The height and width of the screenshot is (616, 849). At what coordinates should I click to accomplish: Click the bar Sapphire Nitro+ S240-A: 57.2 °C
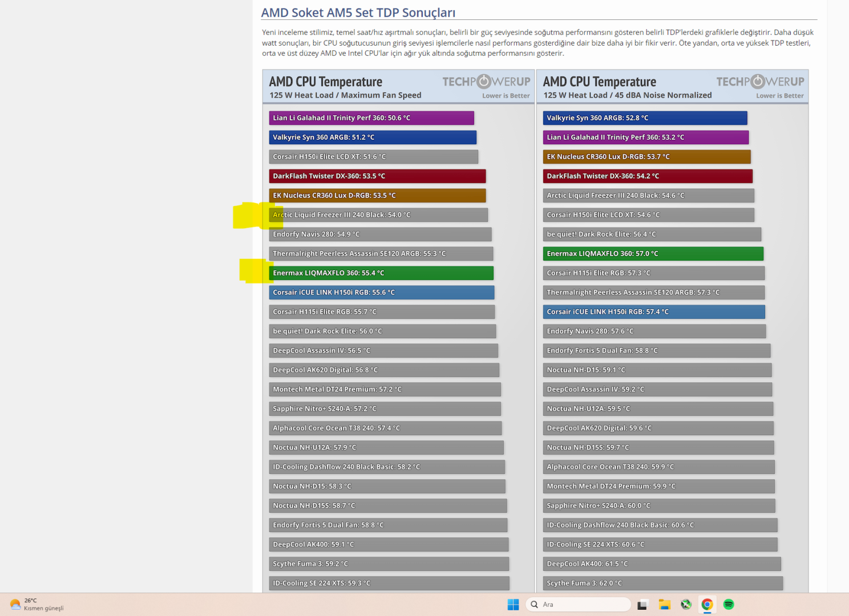coord(385,409)
